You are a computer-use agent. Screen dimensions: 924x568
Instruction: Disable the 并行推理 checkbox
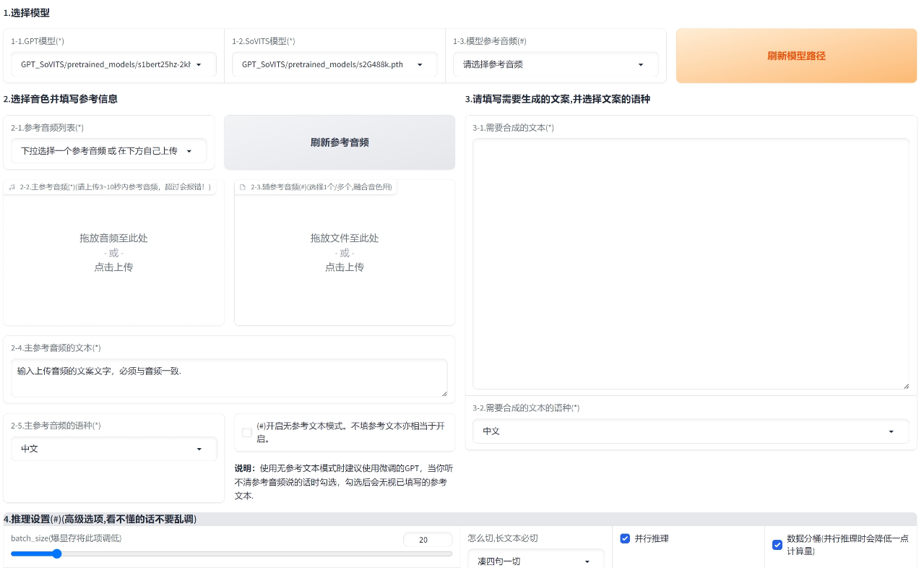click(x=624, y=537)
